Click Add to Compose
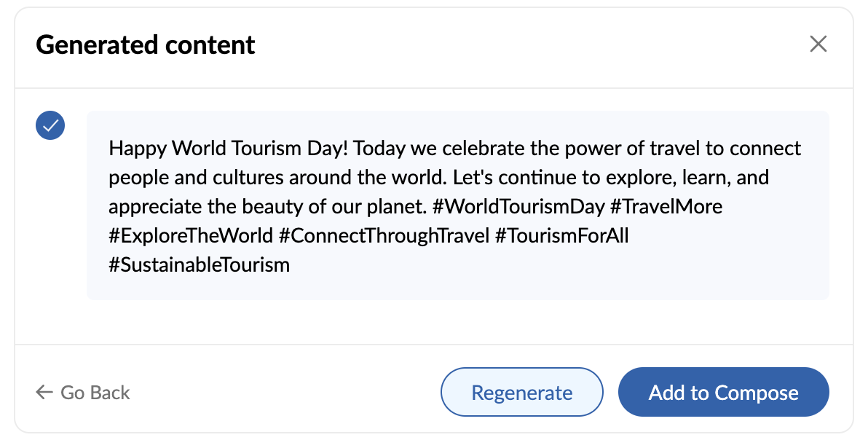 pyautogui.click(x=723, y=393)
